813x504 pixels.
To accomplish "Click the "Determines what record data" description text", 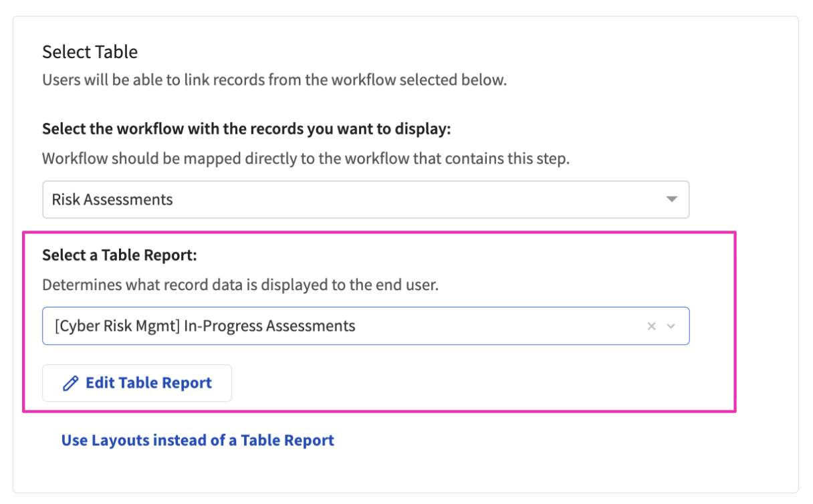I will (x=240, y=285).
